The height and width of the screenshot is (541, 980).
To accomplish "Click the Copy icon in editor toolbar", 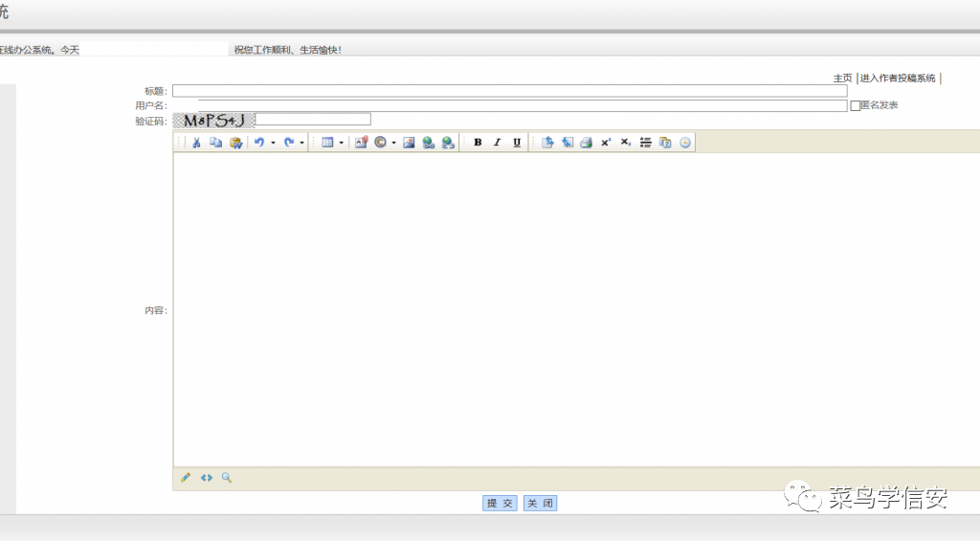I will click(215, 143).
